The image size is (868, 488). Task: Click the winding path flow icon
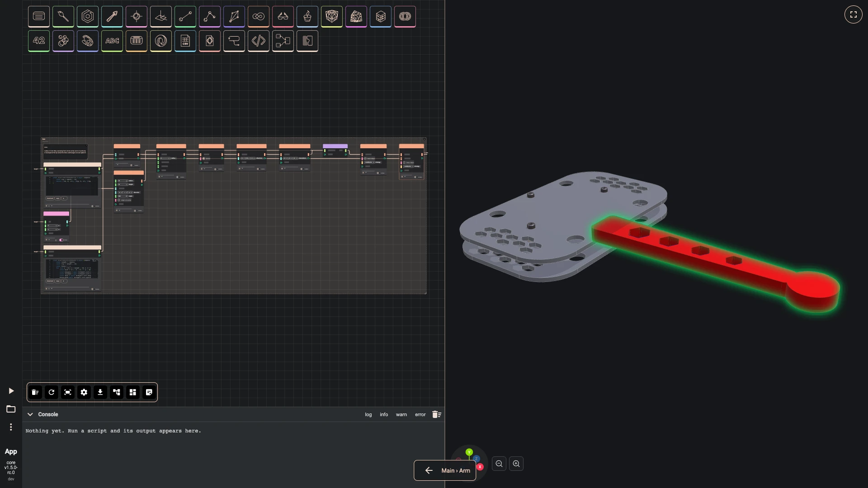[x=234, y=41]
